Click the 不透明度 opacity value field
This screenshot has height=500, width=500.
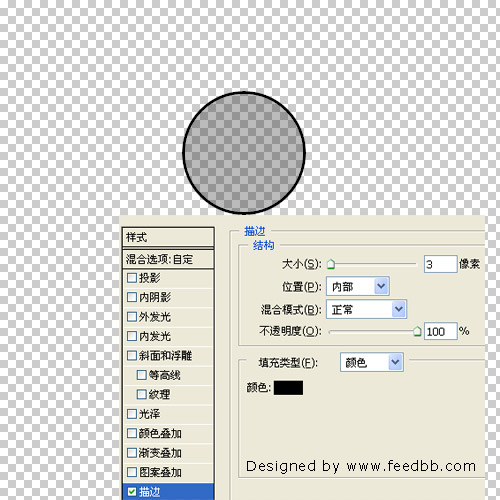[x=440, y=331]
